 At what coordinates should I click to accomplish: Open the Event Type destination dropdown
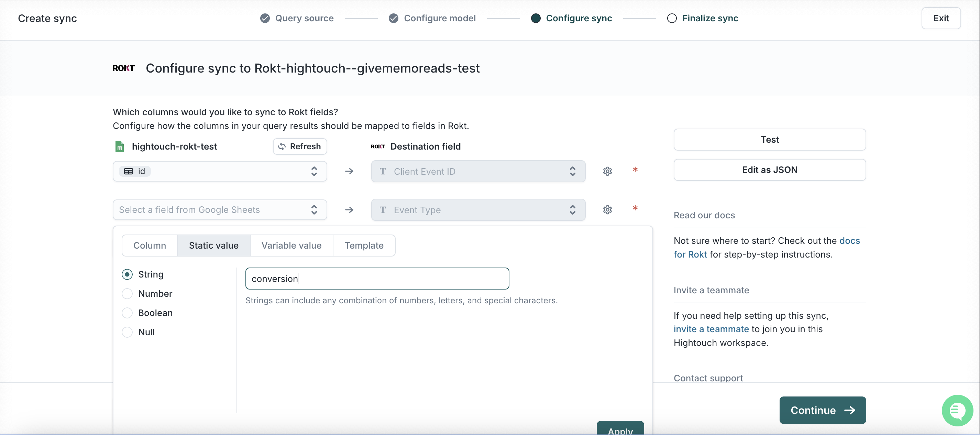click(x=478, y=210)
